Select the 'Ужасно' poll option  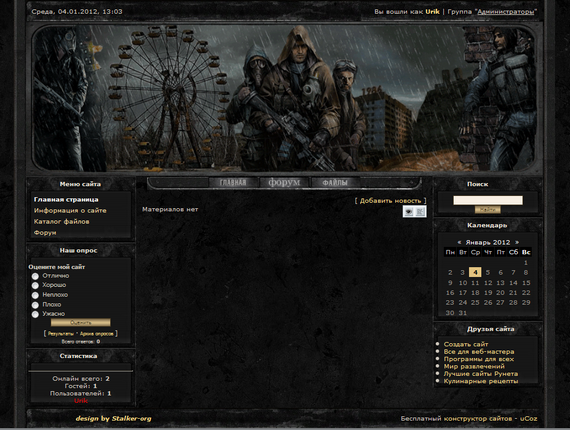tap(35, 314)
